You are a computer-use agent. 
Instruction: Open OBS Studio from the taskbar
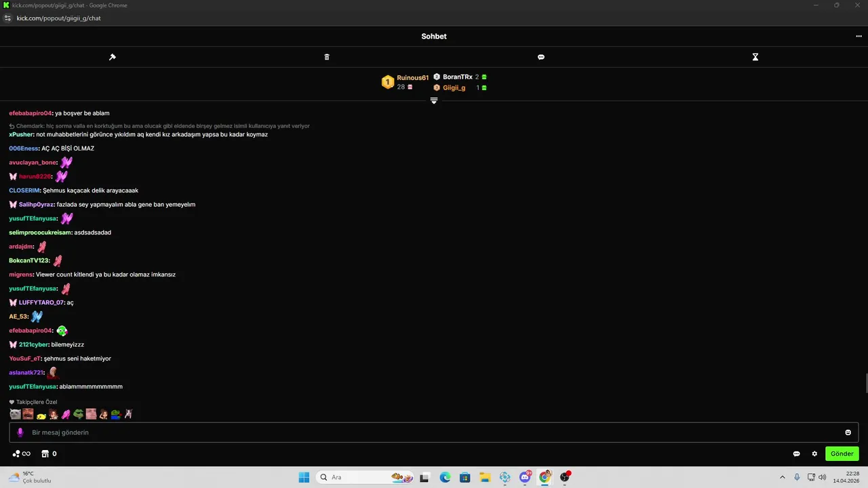coord(565,477)
